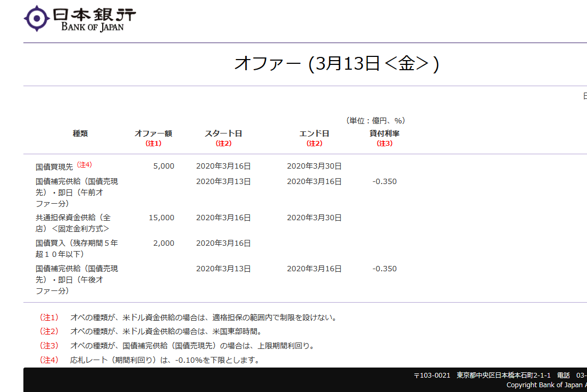Click the 午後オファー分 end date 2020年3月16日
The height and width of the screenshot is (392, 587).
pos(314,269)
